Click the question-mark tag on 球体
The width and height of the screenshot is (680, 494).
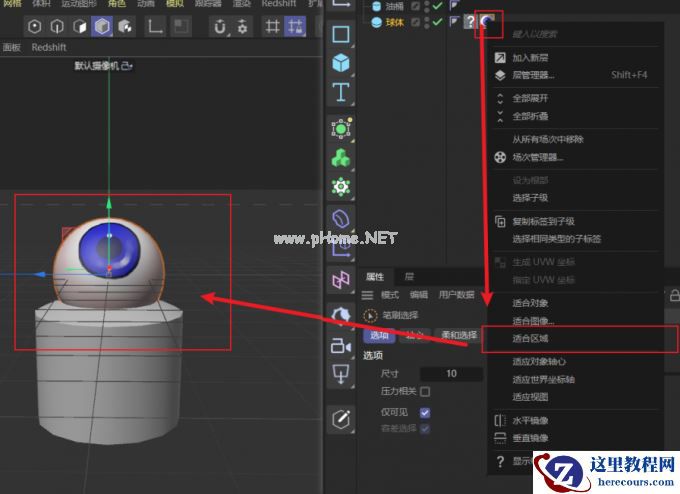click(470, 21)
